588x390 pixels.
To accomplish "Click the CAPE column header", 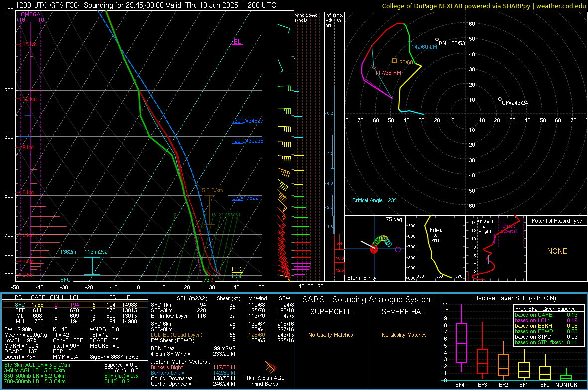I will [38, 297].
